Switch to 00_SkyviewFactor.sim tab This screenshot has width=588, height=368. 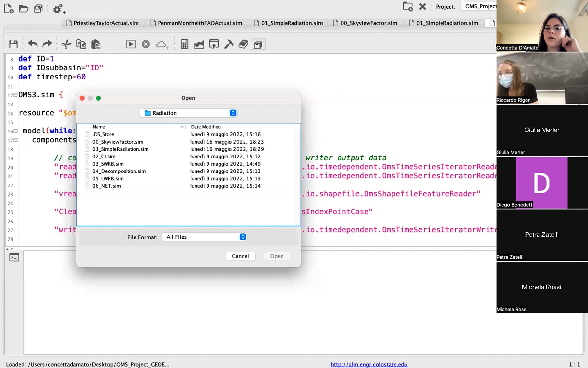(365, 23)
